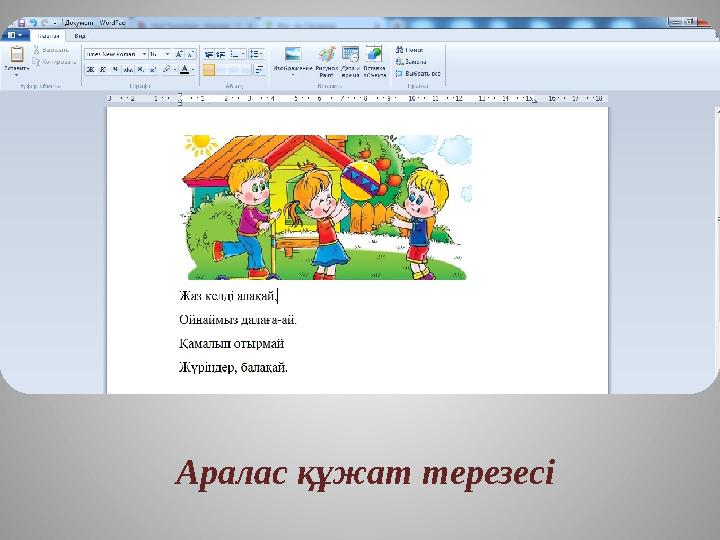Click the Вырезать scissors icon
720x540 pixels.
[x=37, y=50]
